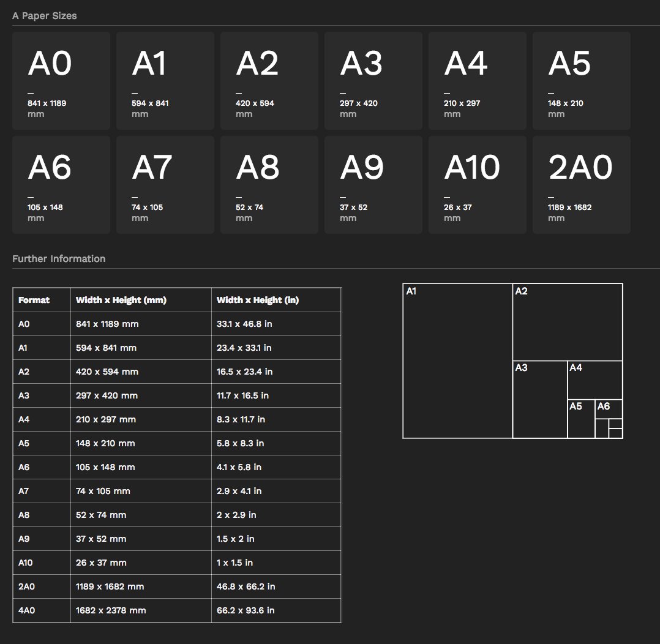Click table cell '5.8 x 8.3 in'
Image resolution: width=660 pixels, height=644 pixels.
[276, 443]
